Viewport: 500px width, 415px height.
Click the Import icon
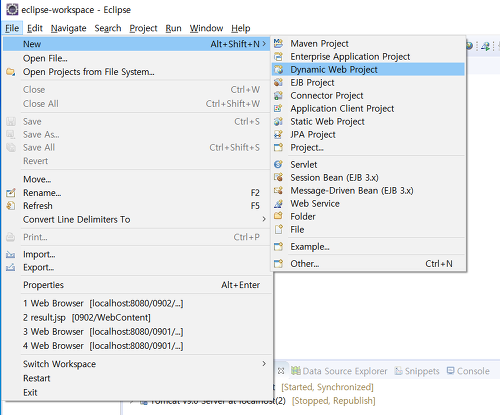click(x=11, y=255)
